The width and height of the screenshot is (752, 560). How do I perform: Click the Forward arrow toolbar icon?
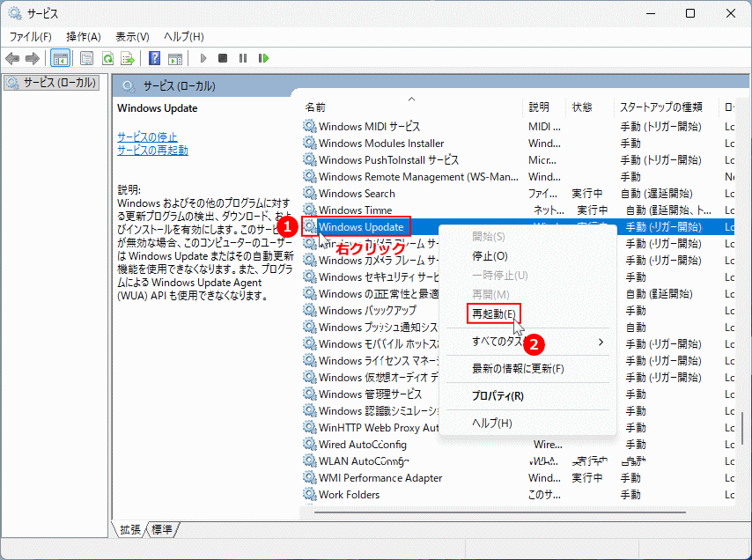tap(32, 58)
